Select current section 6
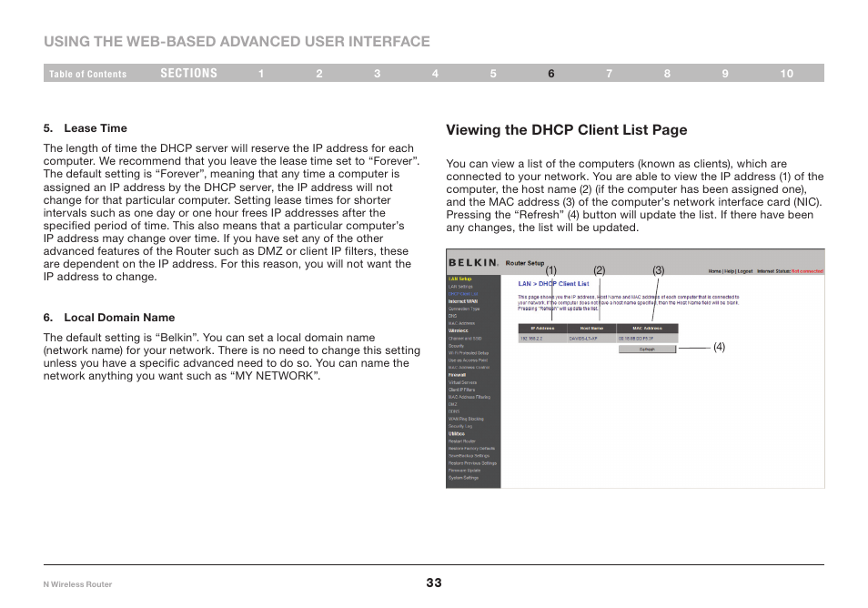 pos(550,74)
